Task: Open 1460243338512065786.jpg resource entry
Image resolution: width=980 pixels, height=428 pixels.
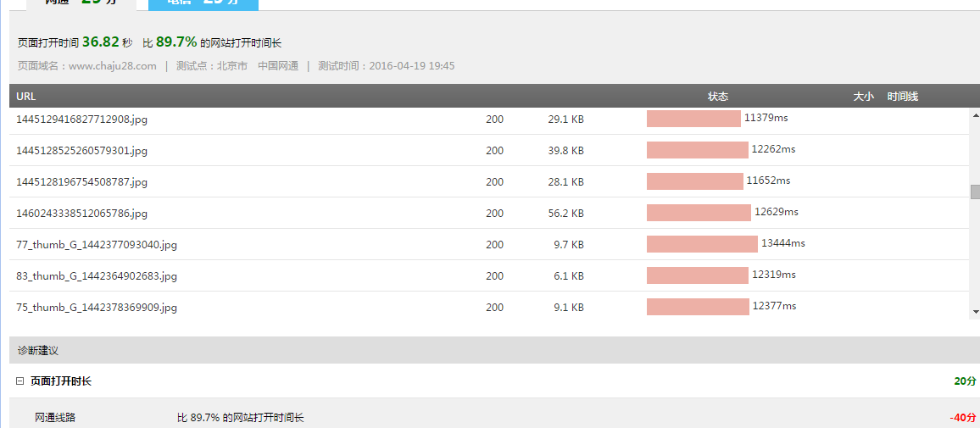Action: click(x=81, y=214)
